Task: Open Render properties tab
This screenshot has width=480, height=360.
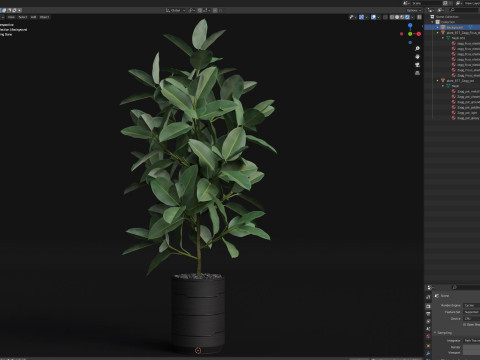Action: click(428, 306)
